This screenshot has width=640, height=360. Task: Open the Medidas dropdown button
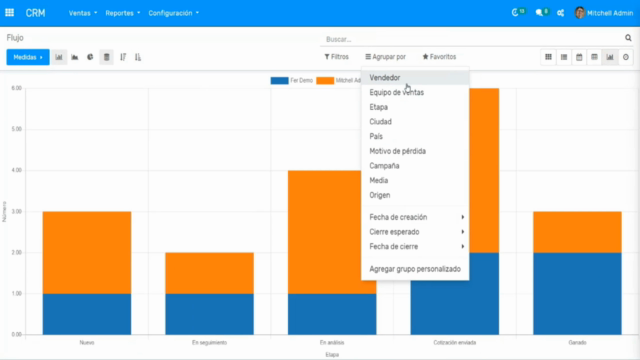click(28, 57)
